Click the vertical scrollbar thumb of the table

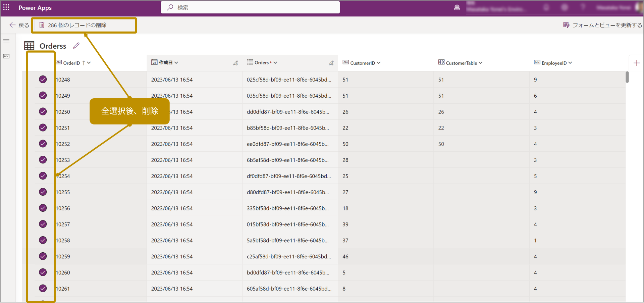[627, 77]
